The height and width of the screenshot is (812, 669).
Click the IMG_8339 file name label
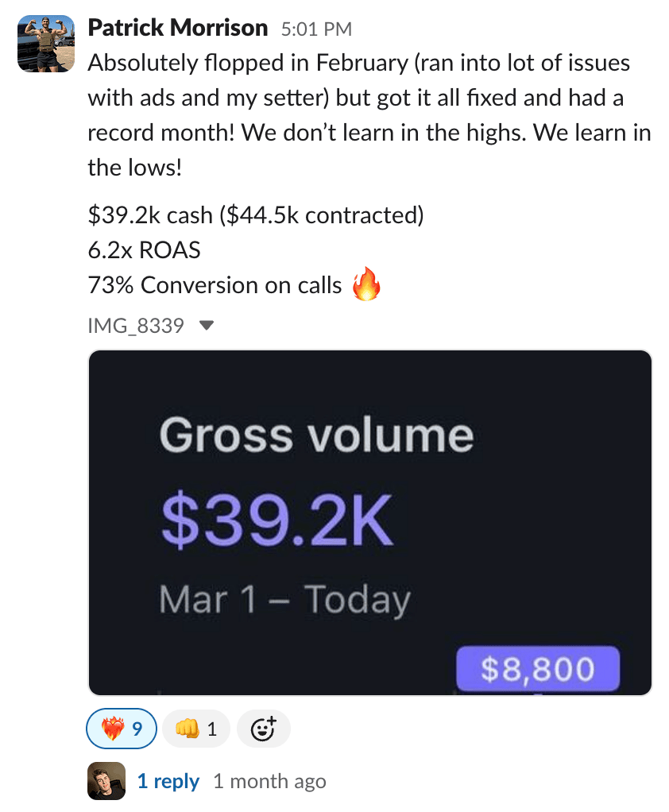pos(137,326)
